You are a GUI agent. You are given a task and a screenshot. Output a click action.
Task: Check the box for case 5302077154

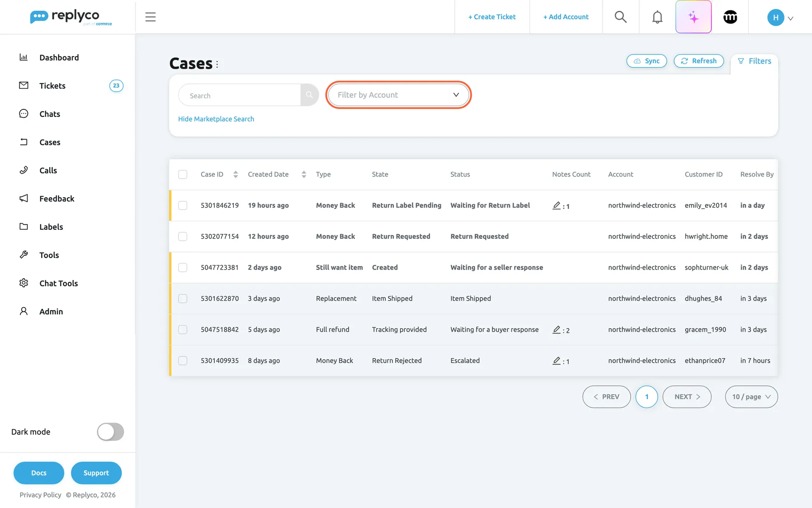[183, 237]
